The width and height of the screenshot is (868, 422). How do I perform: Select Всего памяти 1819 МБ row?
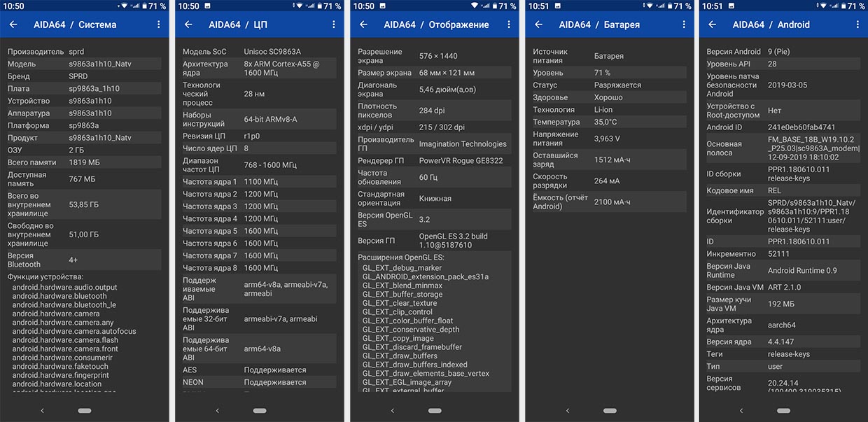[x=84, y=162]
